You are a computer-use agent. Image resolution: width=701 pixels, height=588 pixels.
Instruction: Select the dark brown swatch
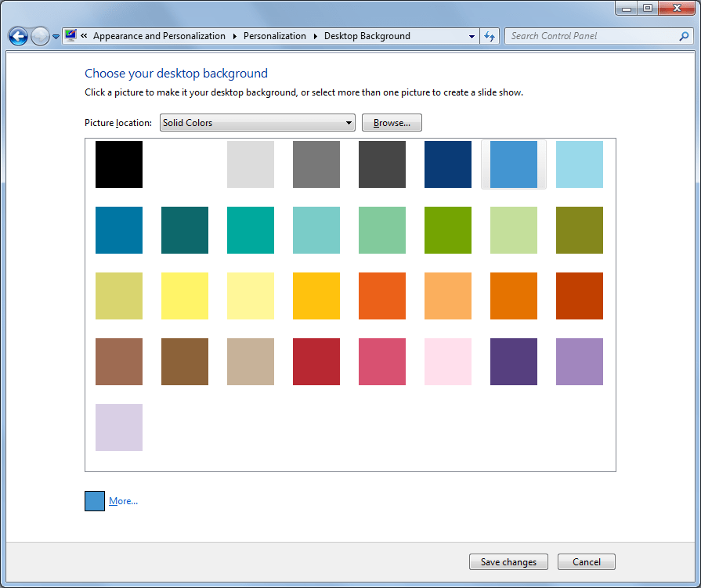coord(185,362)
